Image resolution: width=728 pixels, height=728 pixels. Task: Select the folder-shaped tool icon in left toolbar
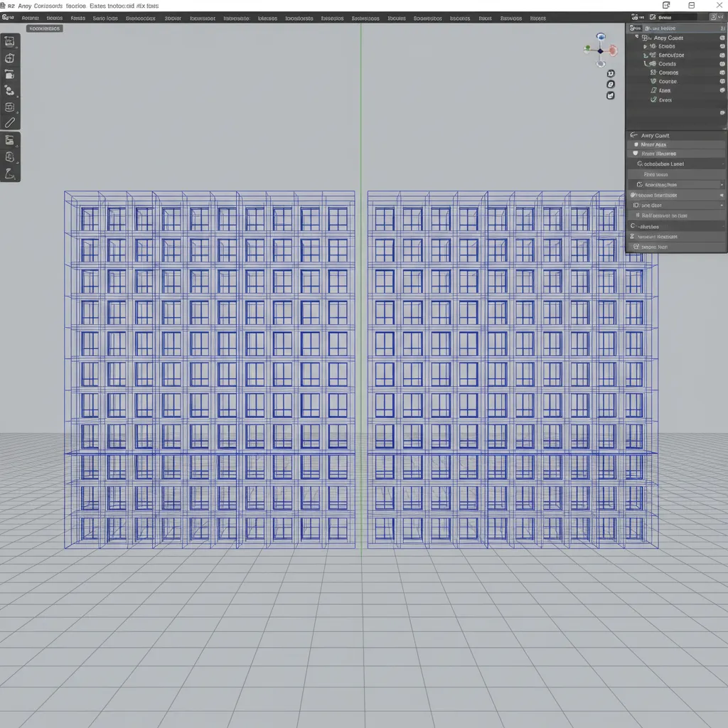[x=10, y=74]
